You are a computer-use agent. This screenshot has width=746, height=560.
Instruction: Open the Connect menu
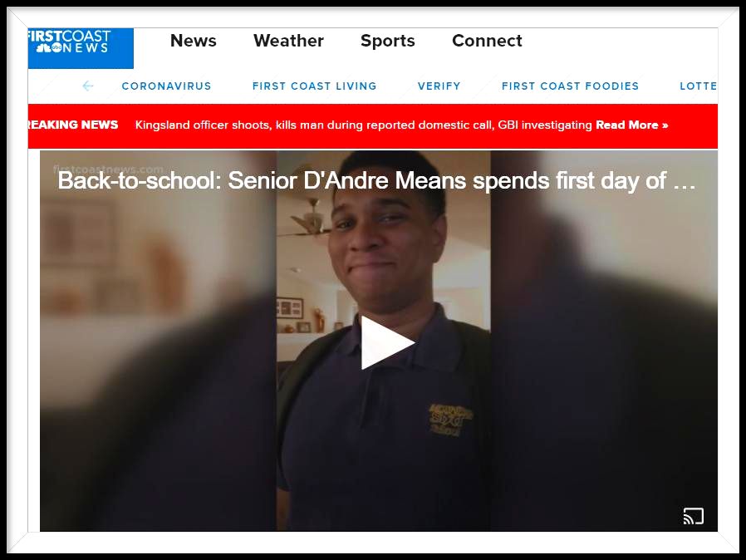click(x=487, y=41)
